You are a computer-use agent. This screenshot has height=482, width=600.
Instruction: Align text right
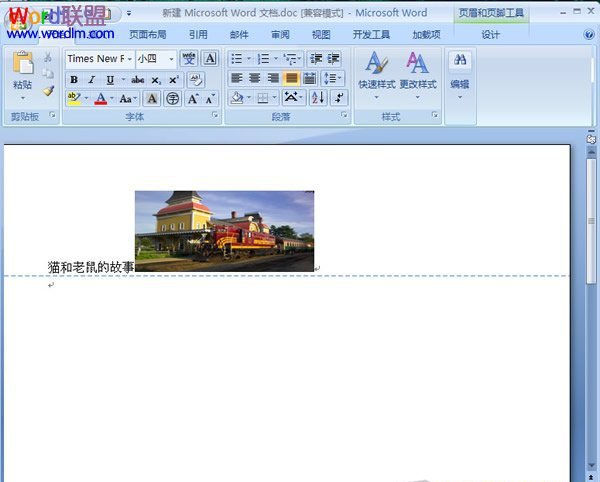[273, 78]
